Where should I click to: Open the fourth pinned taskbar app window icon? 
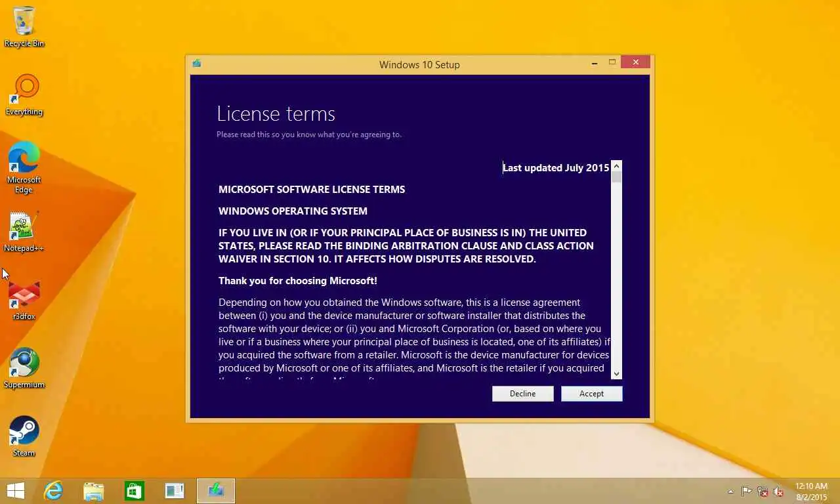[175, 491]
